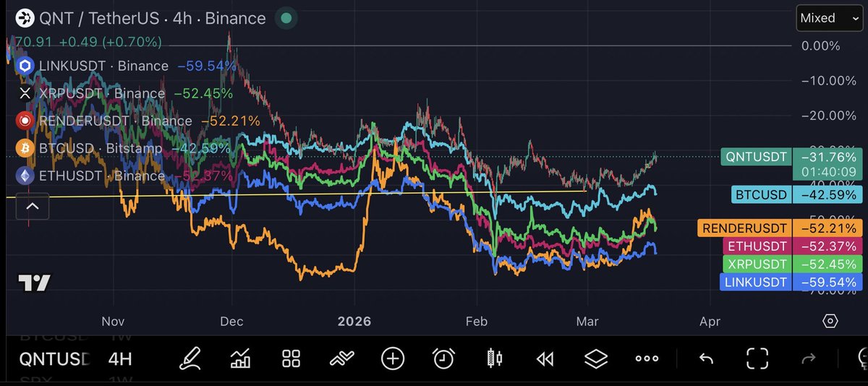The height and width of the screenshot is (386, 868).
Task: Tap the add symbol plus icon
Action: (x=393, y=358)
